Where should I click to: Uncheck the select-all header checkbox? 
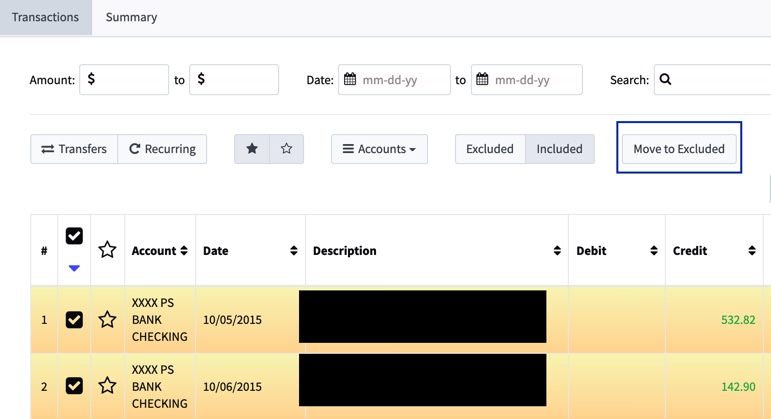tap(74, 236)
